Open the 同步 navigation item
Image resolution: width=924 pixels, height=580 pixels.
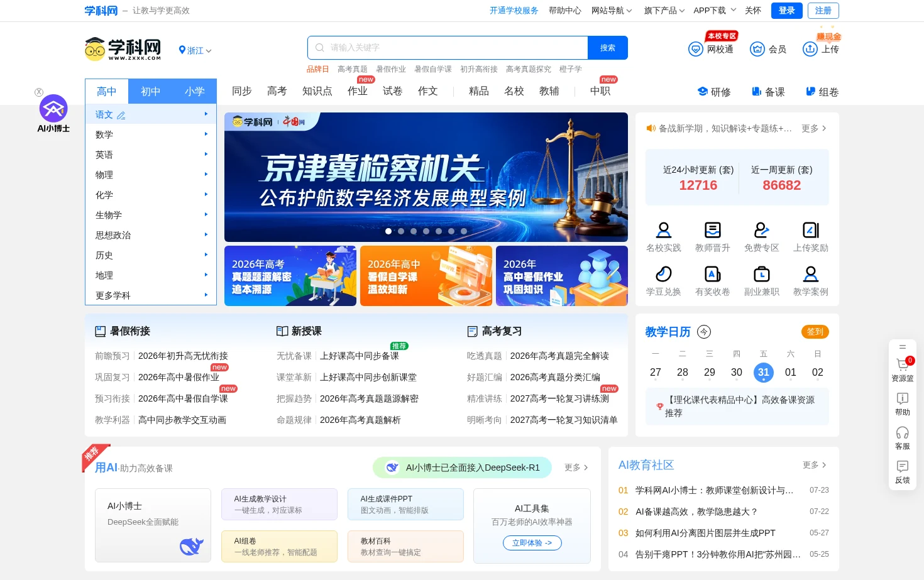(x=242, y=91)
